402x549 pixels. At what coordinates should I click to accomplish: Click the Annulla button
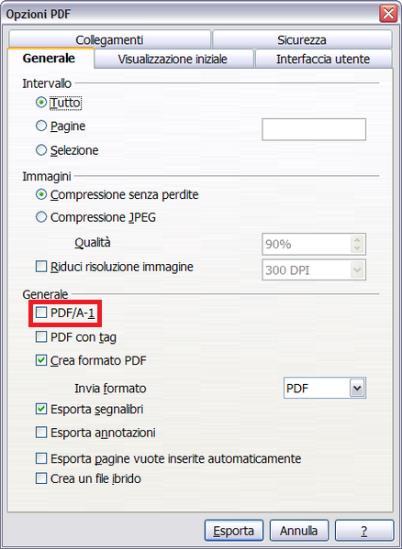[299, 530]
